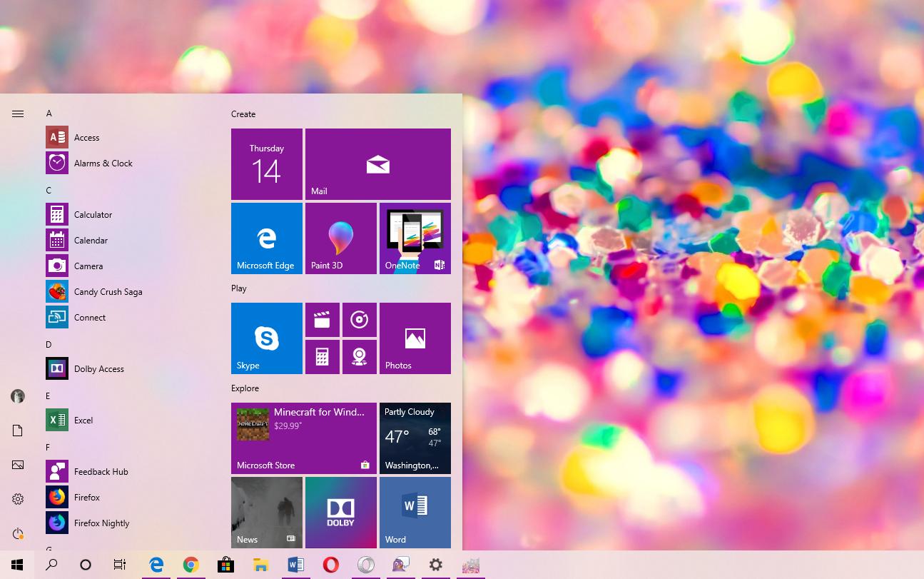The height and width of the screenshot is (579, 924).
Task: Open the Calculator small tile
Action: (323, 356)
